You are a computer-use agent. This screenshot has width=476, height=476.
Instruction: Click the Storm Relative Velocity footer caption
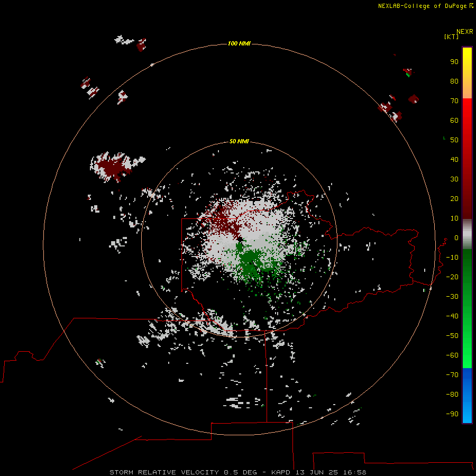click(x=238, y=472)
